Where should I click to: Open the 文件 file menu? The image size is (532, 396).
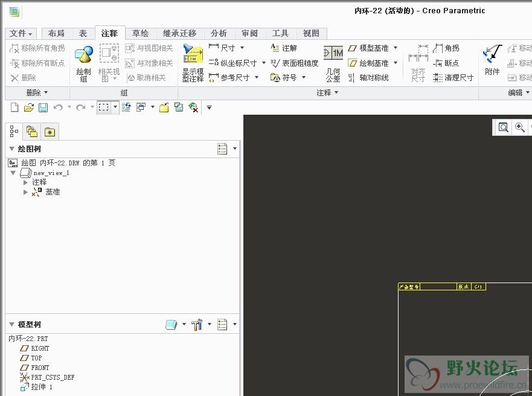pyautogui.click(x=21, y=33)
